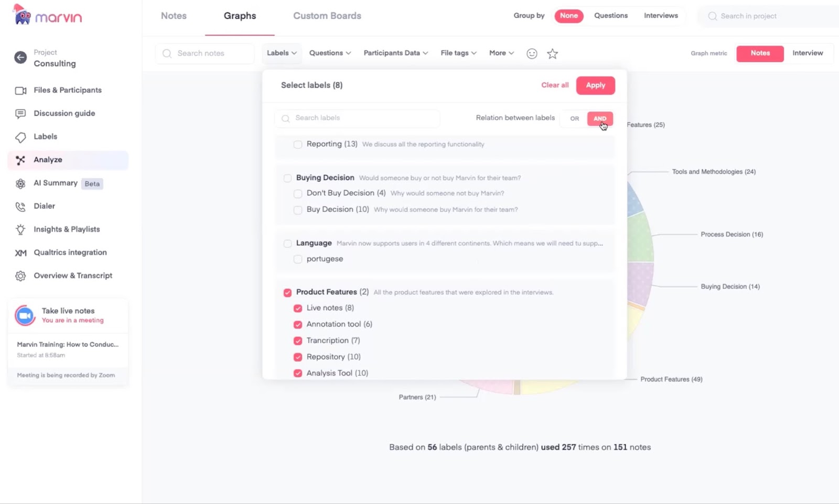
Task: Click the Labels tag icon
Action: pyautogui.click(x=20, y=137)
